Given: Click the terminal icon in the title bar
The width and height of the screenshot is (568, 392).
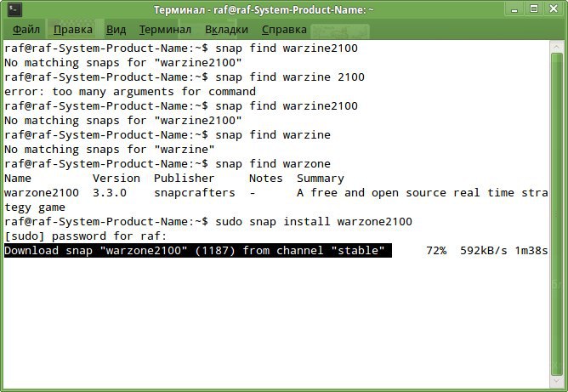Looking at the screenshot, I should (14, 9).
